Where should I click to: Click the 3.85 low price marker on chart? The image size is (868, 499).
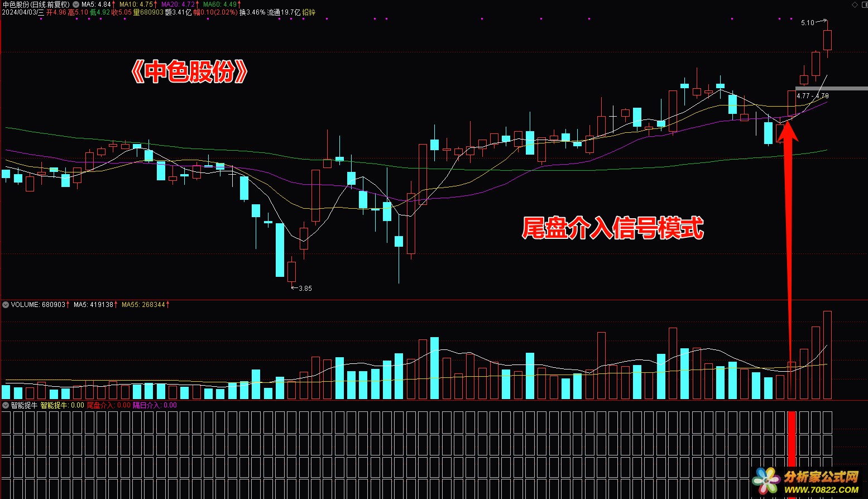(x=305, y=289)
